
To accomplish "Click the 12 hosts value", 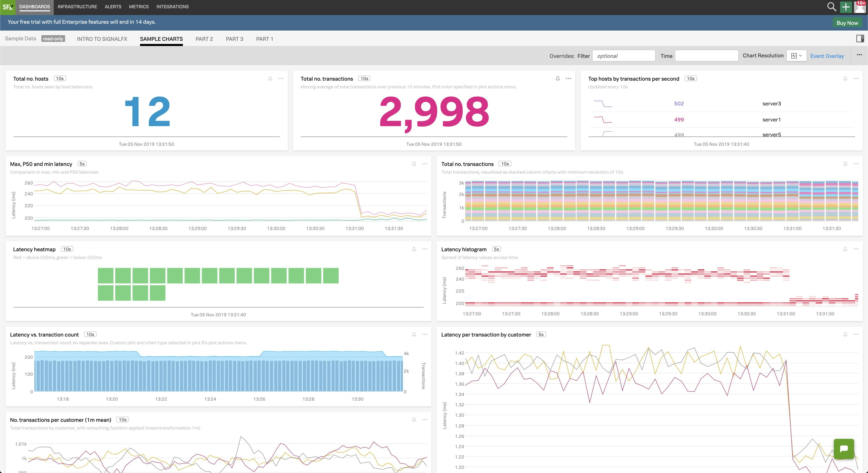I will pyautogui.click(x=147, y=112).
